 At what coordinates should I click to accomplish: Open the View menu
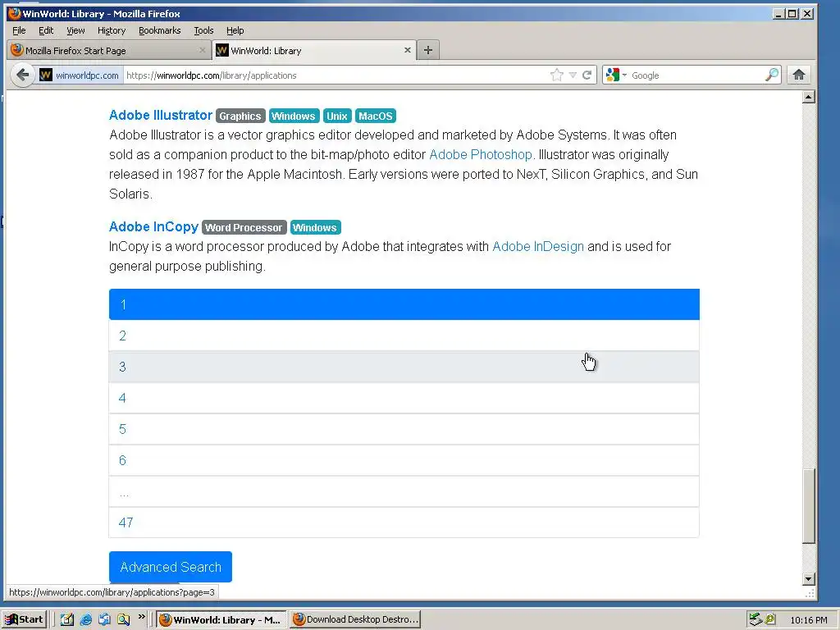pos(75,30)
